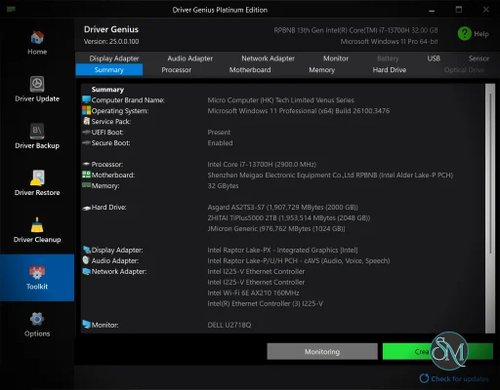Open the Processor tab

click(176, 70)
